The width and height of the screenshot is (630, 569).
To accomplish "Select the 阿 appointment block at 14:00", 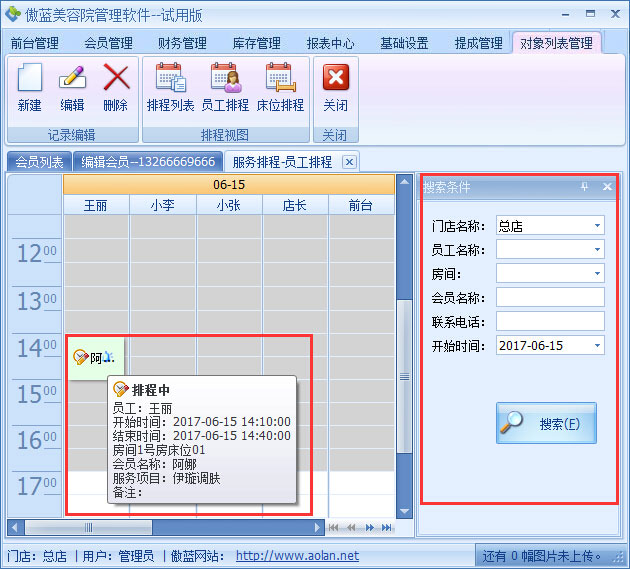I will (x=95, y=358).
